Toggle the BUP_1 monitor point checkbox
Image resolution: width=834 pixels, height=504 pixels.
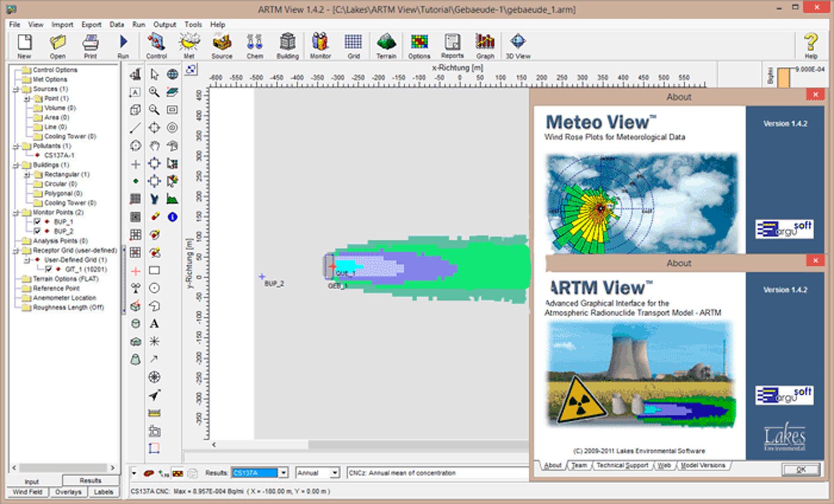coord(37,222)
